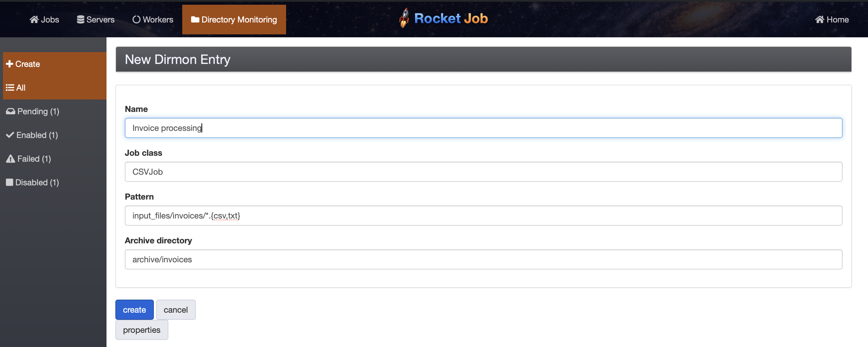Image resolution: width=868 pixels, height=347 pixels.
Task: Filter by Enabled (1) entries
Action: [55, 135]
